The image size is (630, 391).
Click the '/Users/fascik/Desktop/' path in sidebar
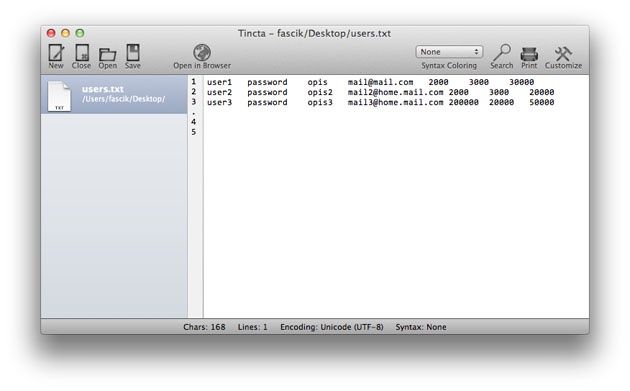click(124, 99)
